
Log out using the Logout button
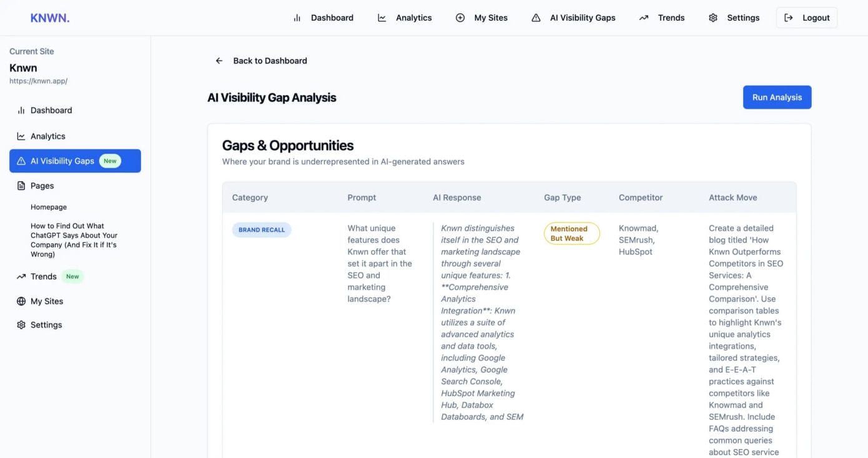point(806,18)
